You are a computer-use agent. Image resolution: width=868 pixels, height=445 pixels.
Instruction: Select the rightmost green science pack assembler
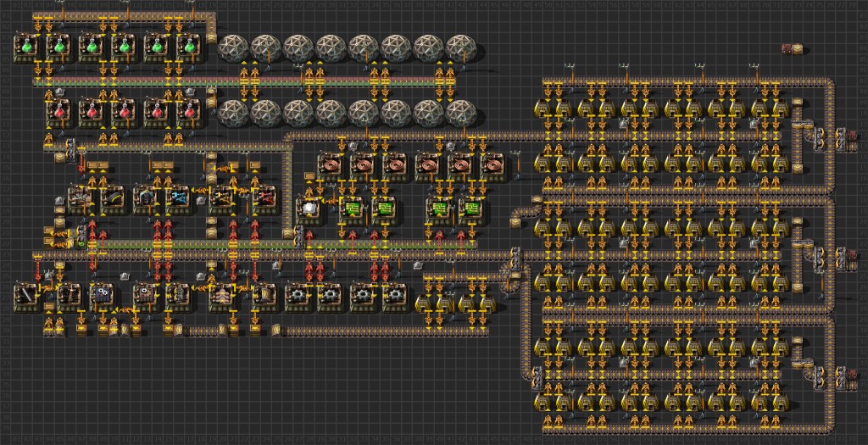pos(189,47)
